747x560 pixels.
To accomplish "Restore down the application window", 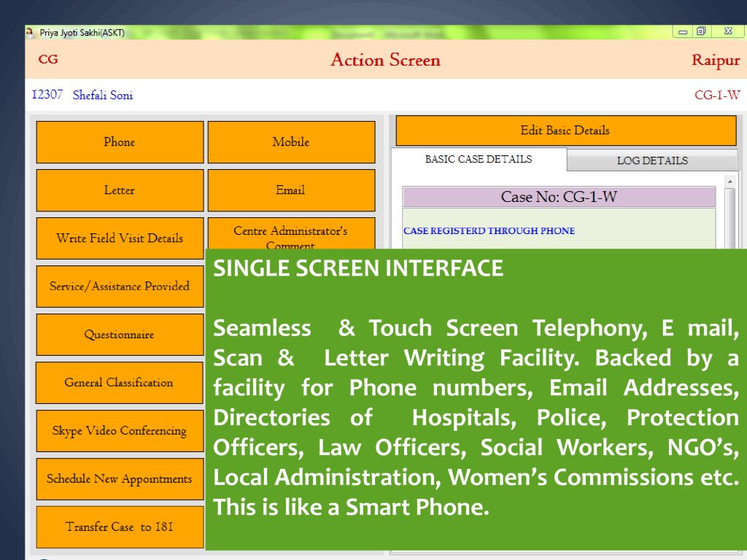I will point(701,31).
